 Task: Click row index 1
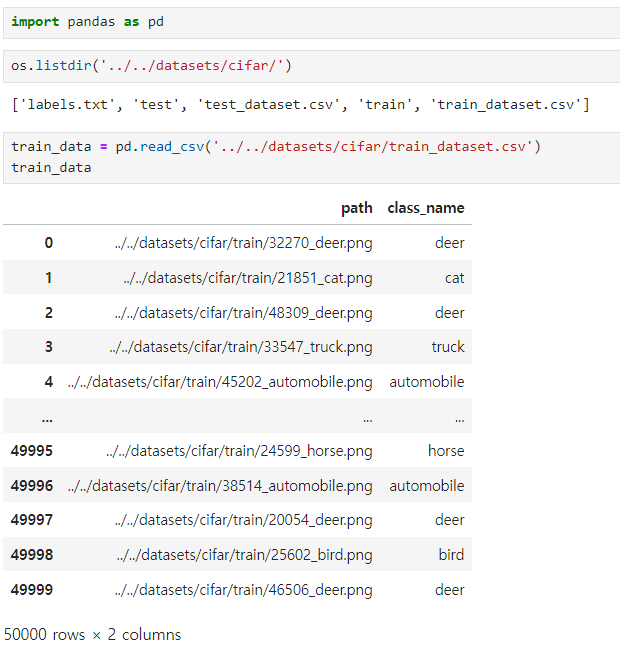pos(49,278)
